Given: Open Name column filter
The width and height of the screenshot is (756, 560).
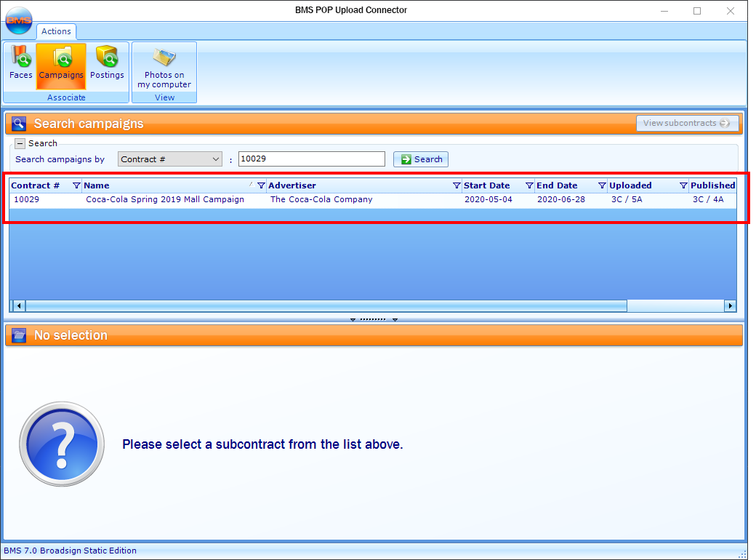Looking at the screenshot, I should click(261, 185).
